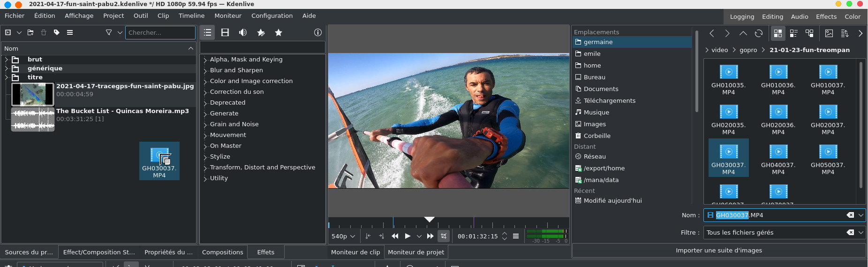Expand Alpha, Mask and Keying category
868x267 pixels.
[205, 60]
